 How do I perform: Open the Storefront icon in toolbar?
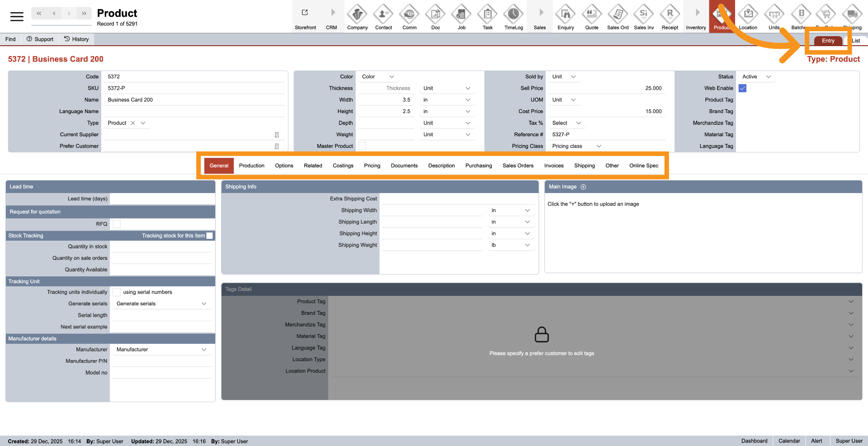305,14
